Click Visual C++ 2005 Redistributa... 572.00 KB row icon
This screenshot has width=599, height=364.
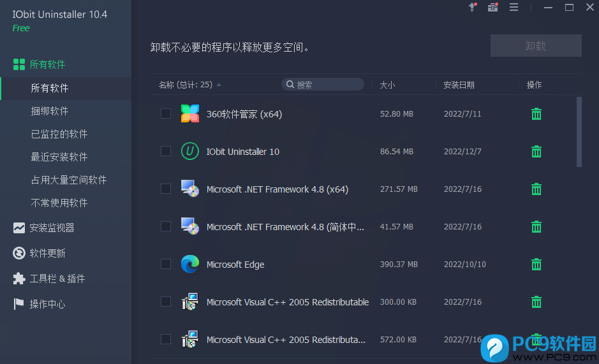point(190,339)
